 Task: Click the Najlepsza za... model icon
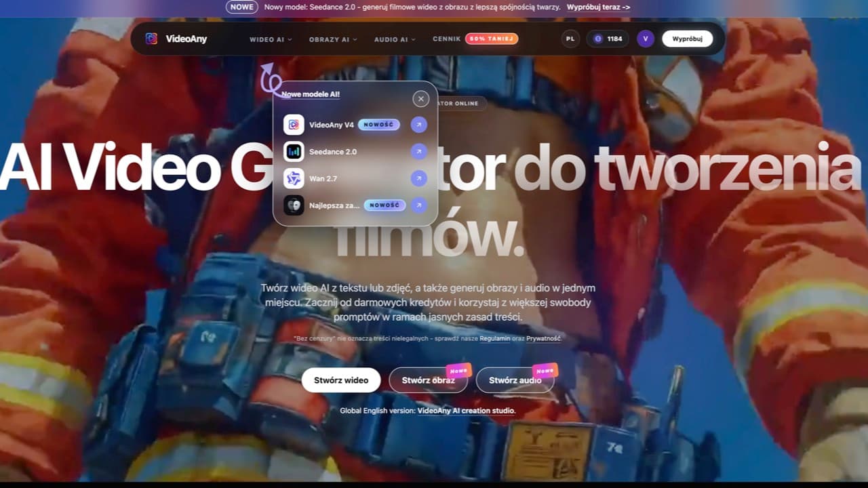[294, 205]
